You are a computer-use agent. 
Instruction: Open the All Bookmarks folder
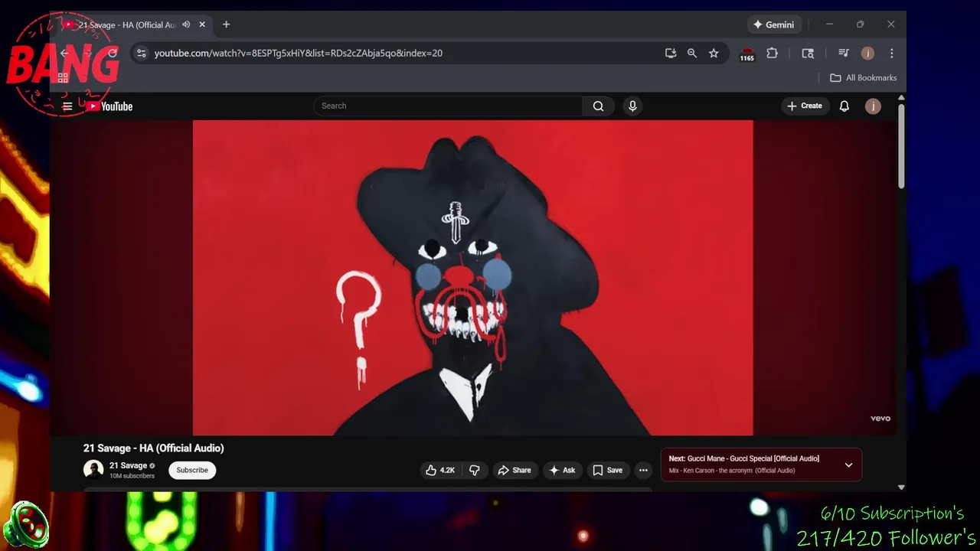864,77
